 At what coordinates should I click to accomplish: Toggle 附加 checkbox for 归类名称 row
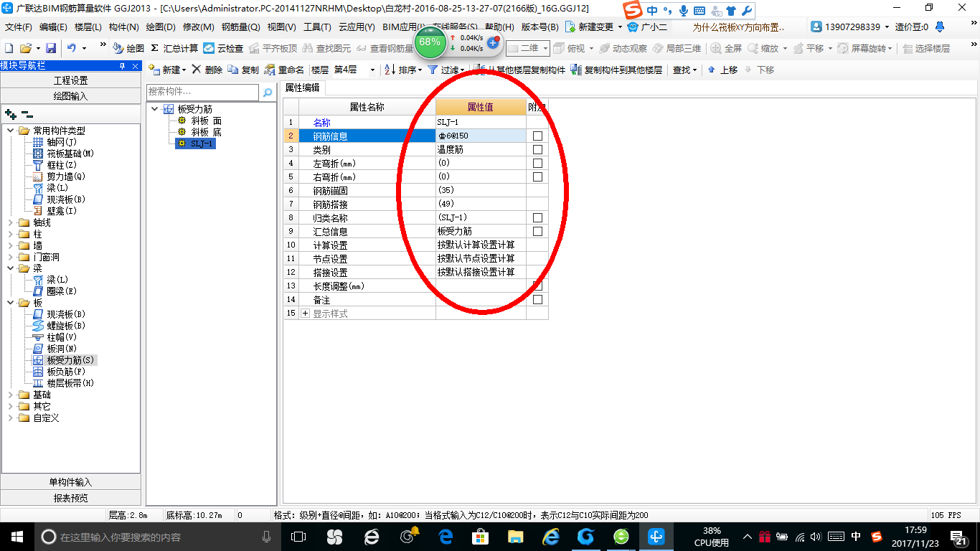coord(537,217)
